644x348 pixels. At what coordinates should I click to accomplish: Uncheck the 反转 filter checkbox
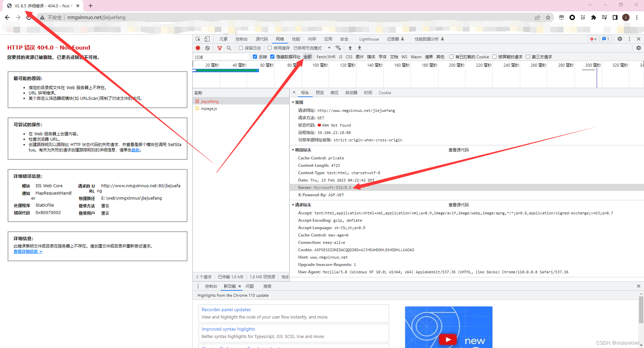click(x=255, y=57)
